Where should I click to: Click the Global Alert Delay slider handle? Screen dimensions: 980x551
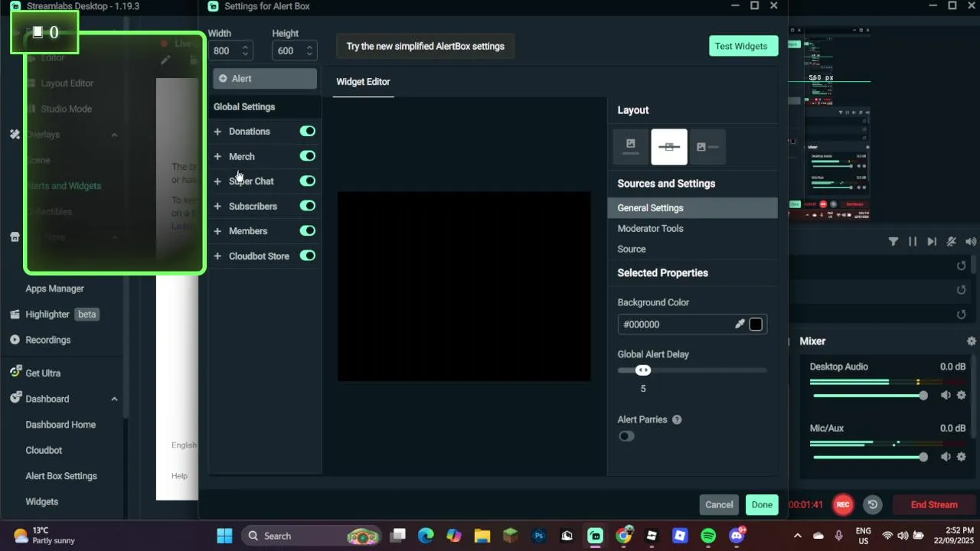pos(643,370)
